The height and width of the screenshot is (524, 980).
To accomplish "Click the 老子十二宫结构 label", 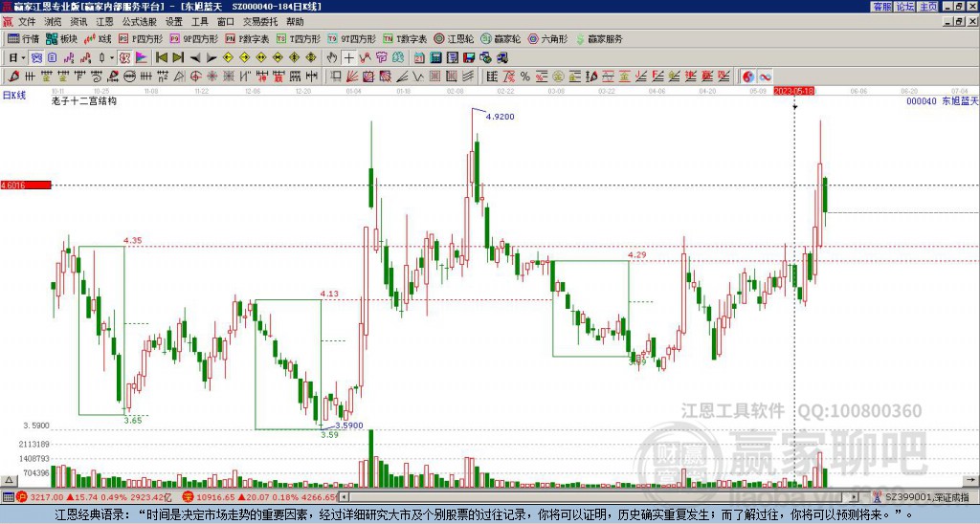I will pyautogui.click(x=84, y=100).
